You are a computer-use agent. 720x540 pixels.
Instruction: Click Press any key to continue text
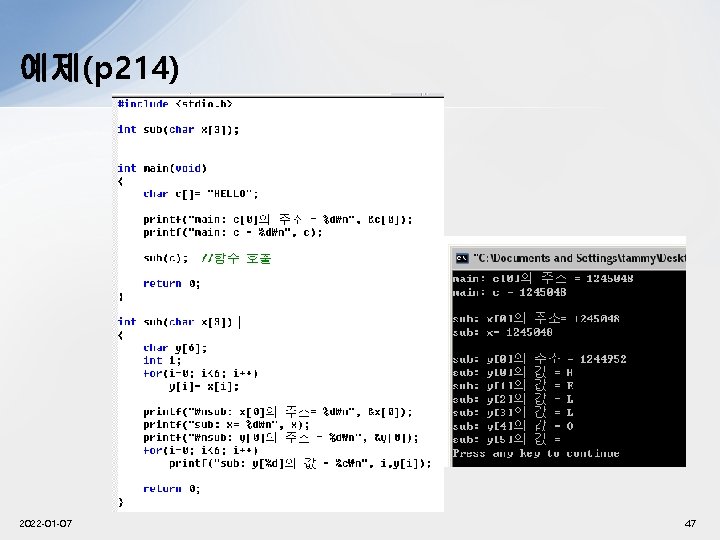[536, 454]
